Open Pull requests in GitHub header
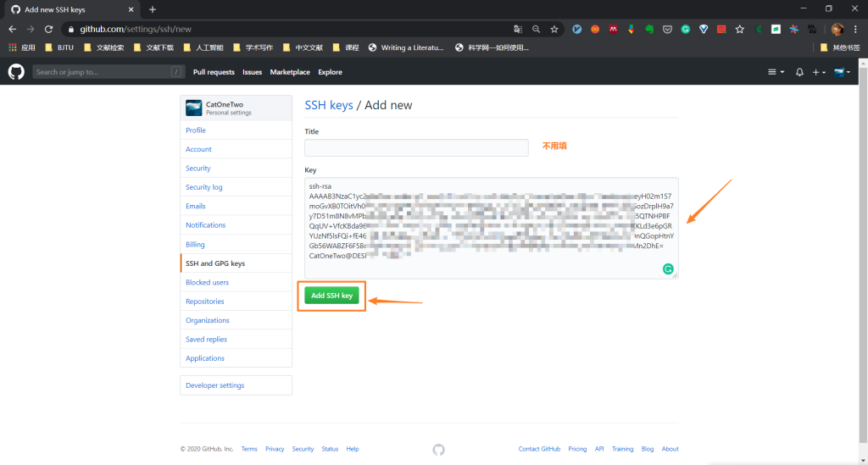 [x=214, y=72]
